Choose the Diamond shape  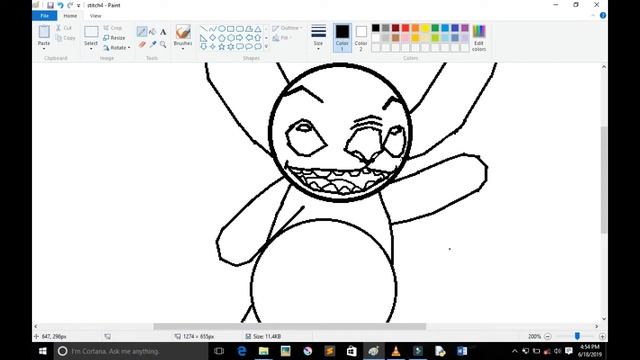[213, 38]
